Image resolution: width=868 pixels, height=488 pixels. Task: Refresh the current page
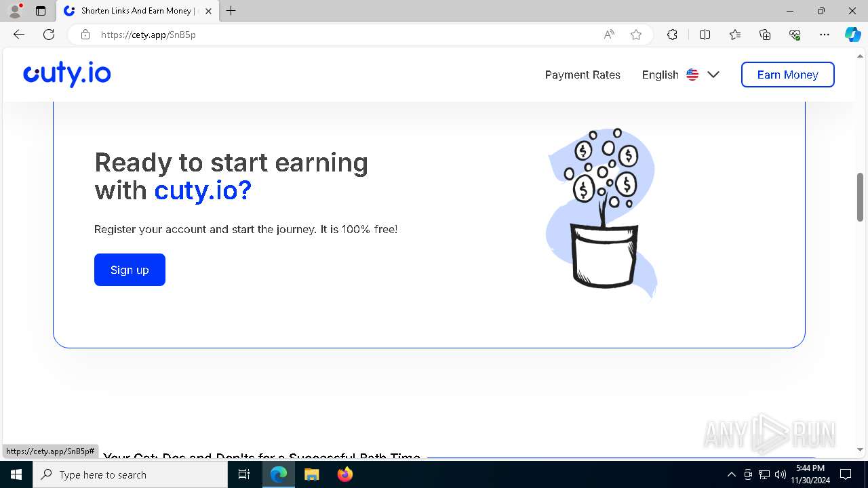pyautogui.click(x=49, y=35)
